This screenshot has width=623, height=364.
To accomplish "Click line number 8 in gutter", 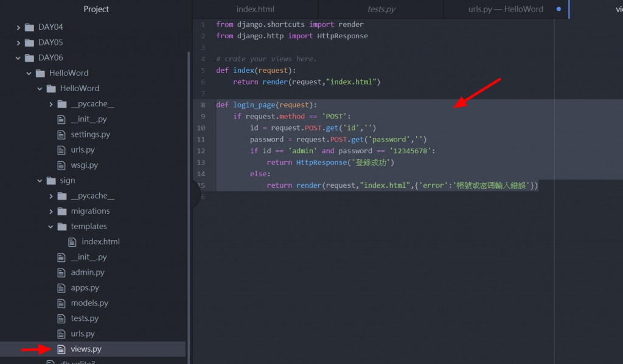I will click(x=203, y=105).
